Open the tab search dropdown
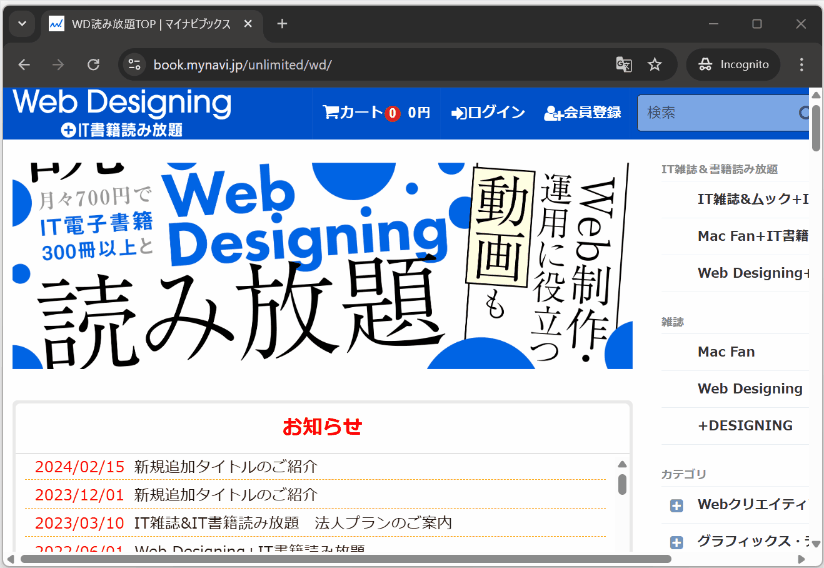The height and width of the screenshot is (568, 824). 22,23
